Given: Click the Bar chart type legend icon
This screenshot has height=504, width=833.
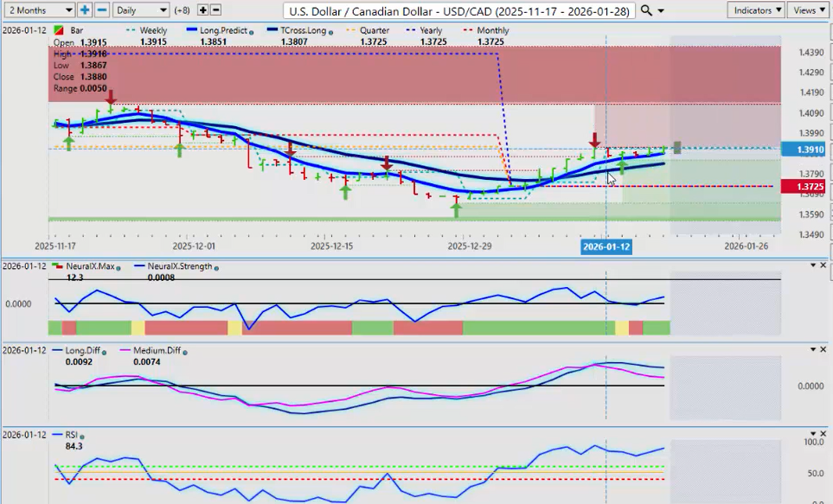Looking at the screenshot, I should coord(58,30).
